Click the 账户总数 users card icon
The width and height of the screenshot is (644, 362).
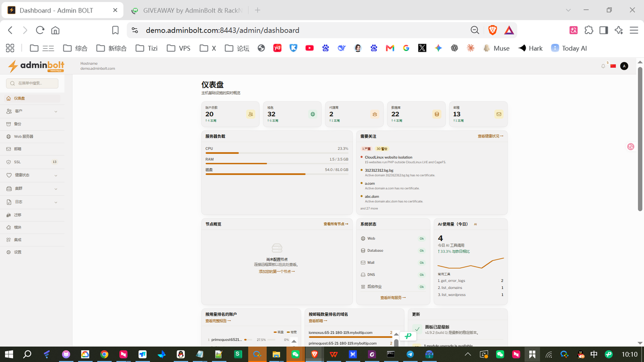(251, 114)
